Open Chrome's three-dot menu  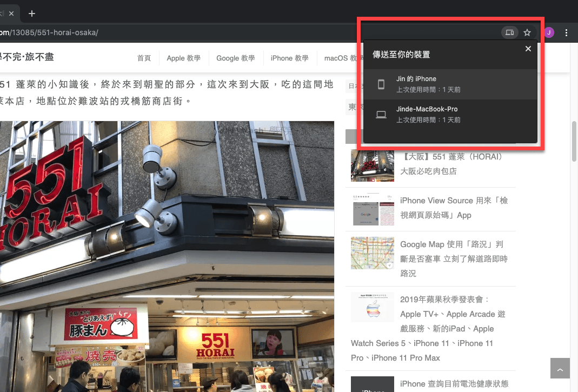(566, 32)
